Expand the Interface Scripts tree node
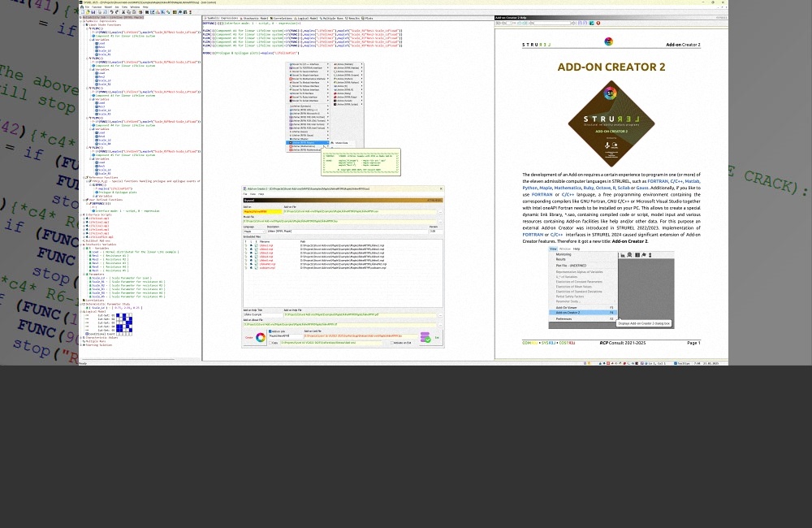The height and width of the screenshot is (528, 812). pos(81,215)
